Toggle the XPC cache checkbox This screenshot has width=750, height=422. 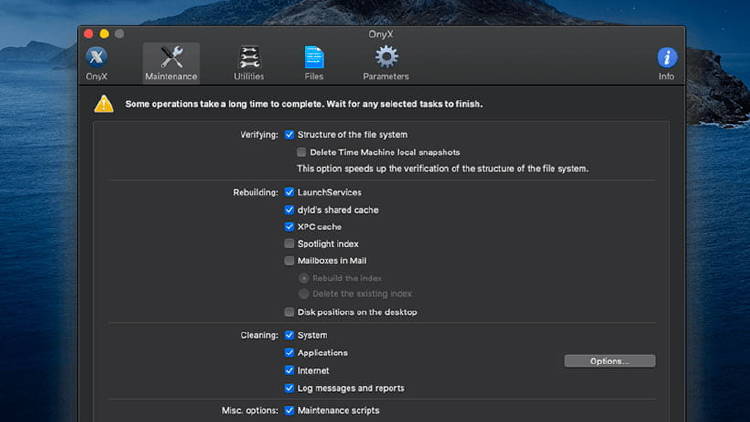(289, 227)
